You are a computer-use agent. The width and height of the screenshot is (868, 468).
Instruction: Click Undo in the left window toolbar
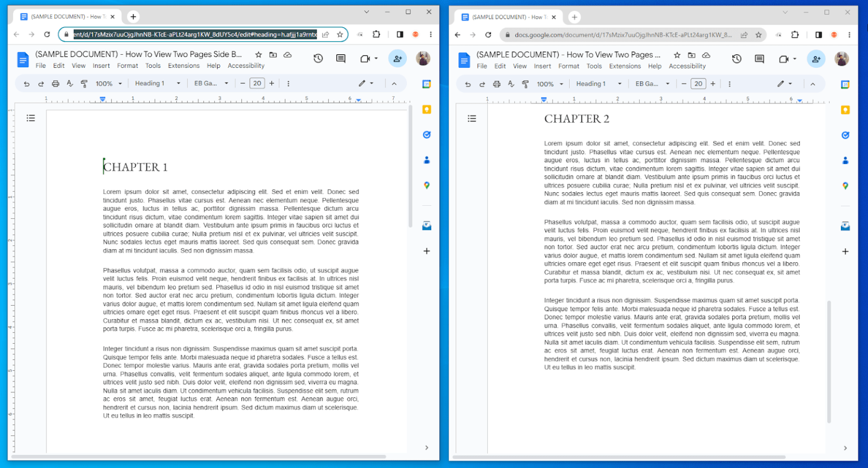(x=27, y=84)
